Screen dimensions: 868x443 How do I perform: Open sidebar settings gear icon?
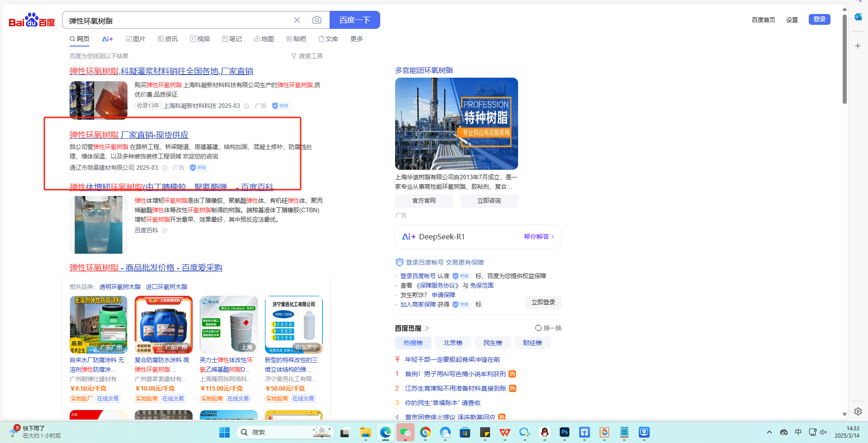[x=858, y=411]
